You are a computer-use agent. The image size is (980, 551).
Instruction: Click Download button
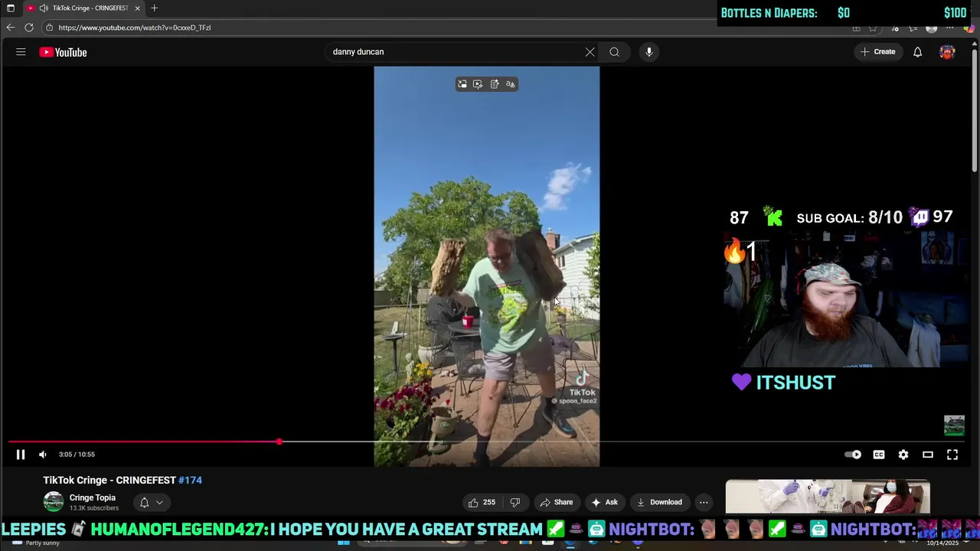tap(659, 502)
